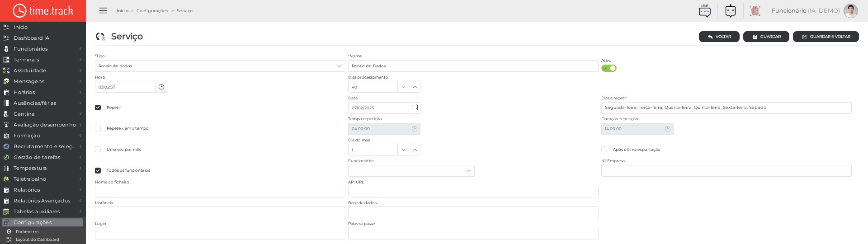
Task: Open the calendar picker for Data field
Action: [x=415, y=108]
